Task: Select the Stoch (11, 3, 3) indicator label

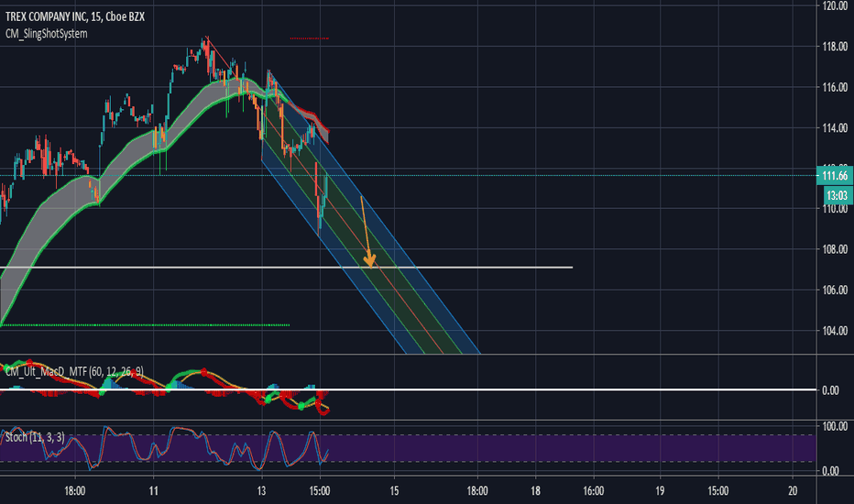Action: [x=35, y=437]
